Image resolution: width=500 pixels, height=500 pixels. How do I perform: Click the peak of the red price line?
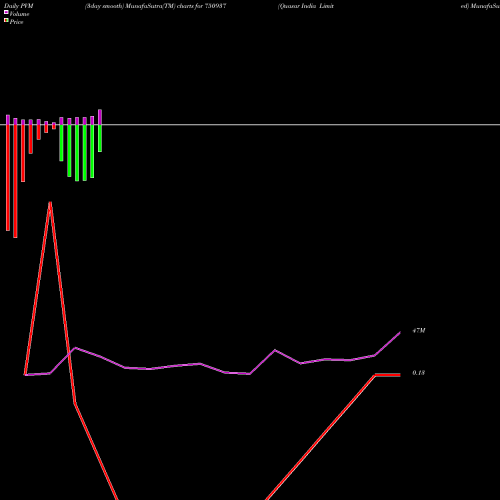tap(50, 203)
